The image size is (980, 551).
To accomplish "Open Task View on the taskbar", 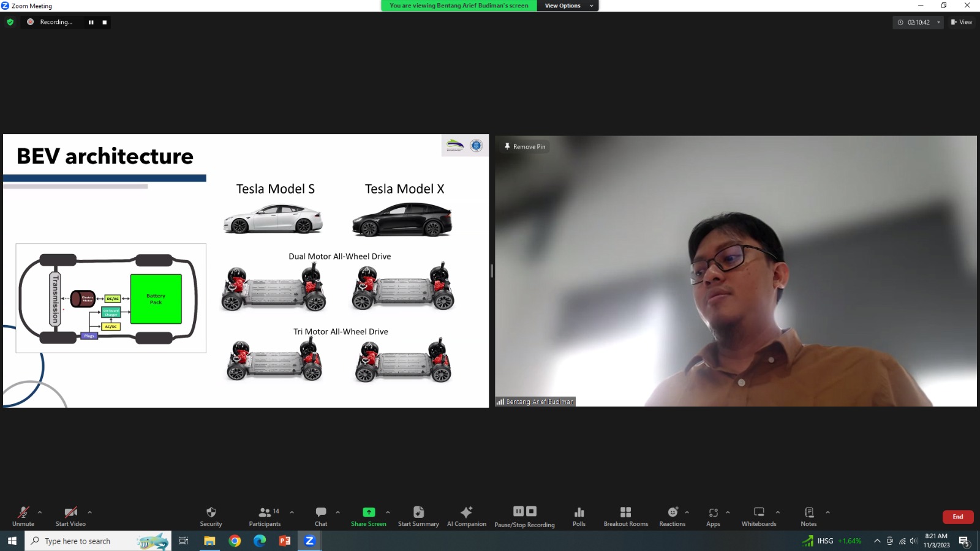I will click(x=184, y=541).
